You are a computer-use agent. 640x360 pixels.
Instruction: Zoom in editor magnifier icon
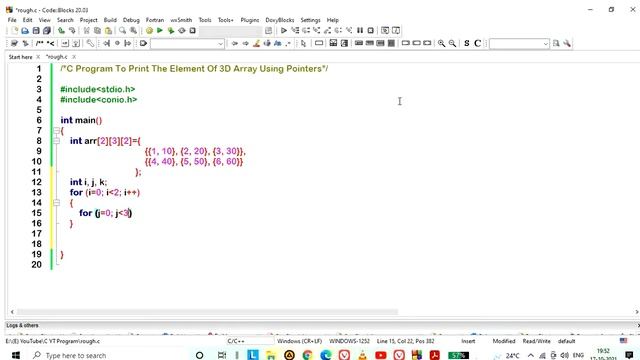coord(441,43)
